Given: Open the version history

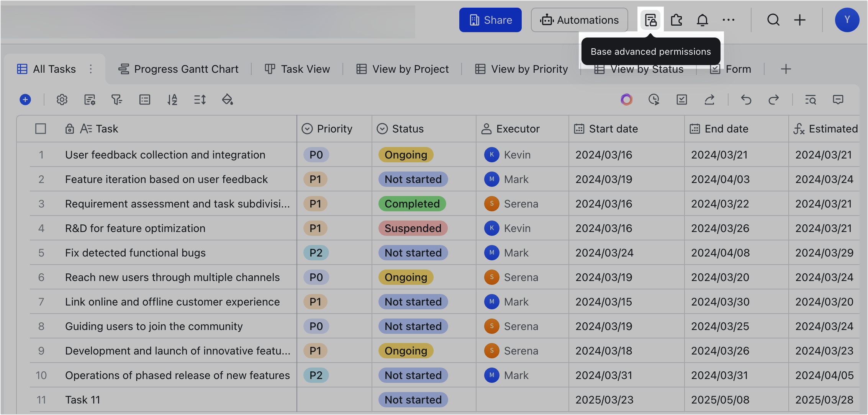Looking at the screenshot, I should pyautogui.click(x=654, y=100).
